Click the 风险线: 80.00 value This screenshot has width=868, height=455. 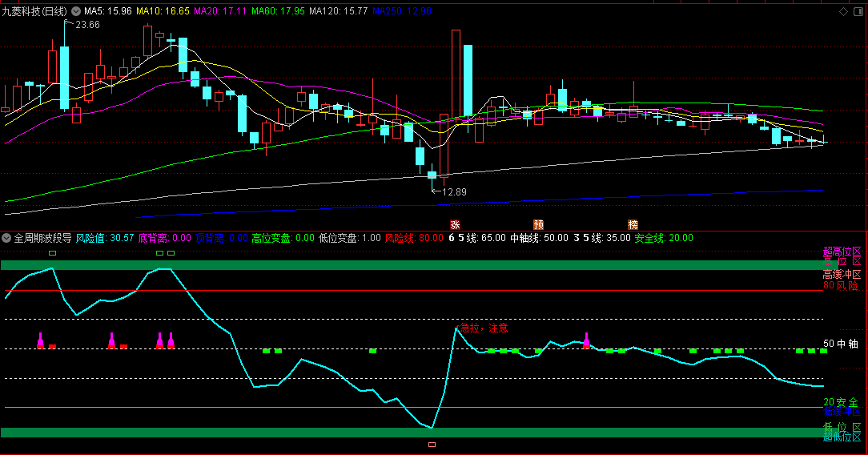pos(414,238)
